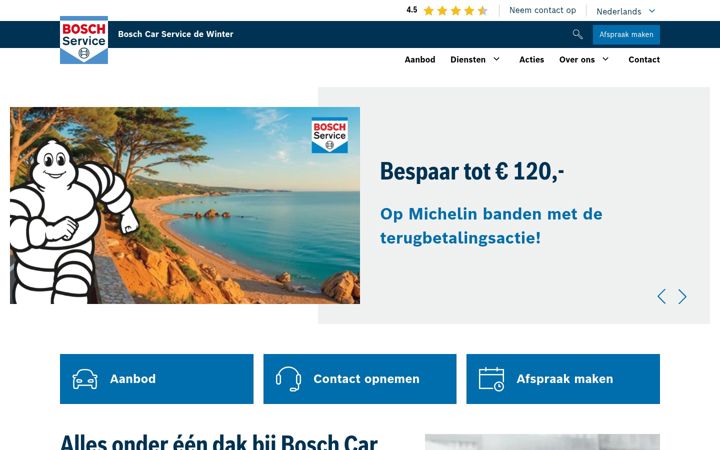Click the Bespaar tot € 120,- heading
This screenshot has width=720, height=450.
click(472, 172)
